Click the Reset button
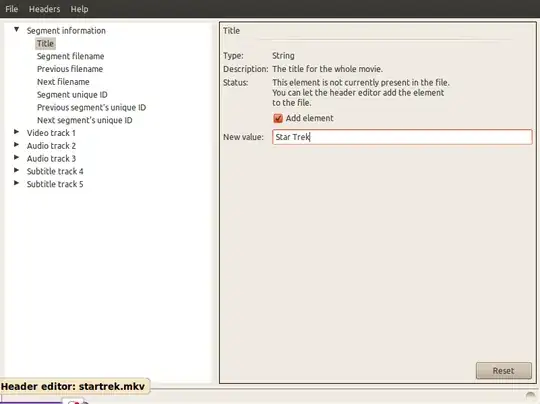 503,371
